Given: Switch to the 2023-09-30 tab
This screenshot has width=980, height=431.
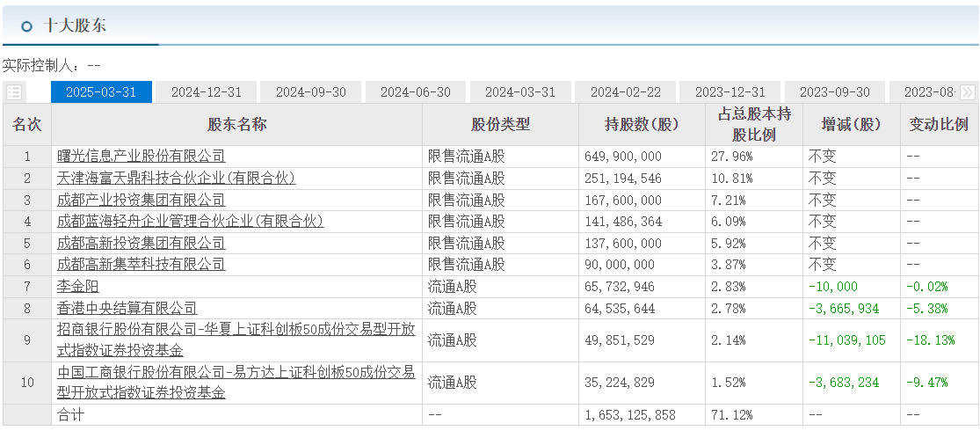Looking at the screenshot, I should [834, 92].
